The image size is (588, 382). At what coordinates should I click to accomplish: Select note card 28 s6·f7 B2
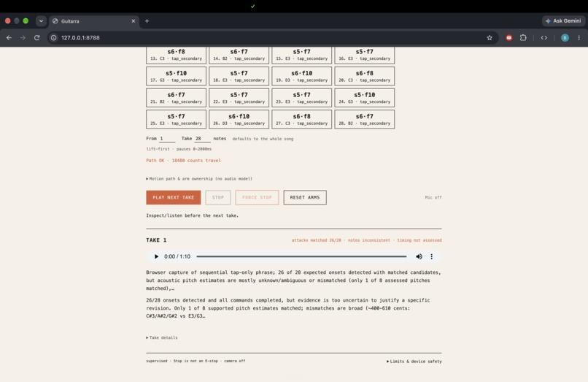(365, 120)
